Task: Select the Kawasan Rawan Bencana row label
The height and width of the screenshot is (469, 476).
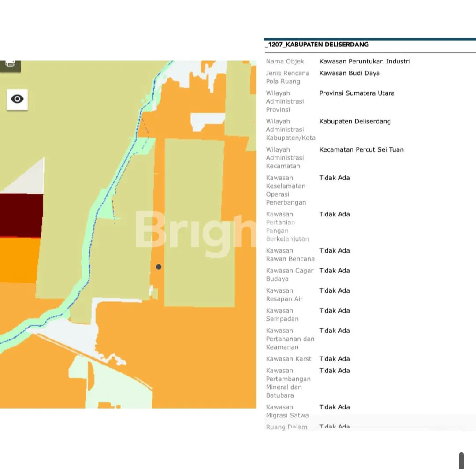Action: coord(290,255)
